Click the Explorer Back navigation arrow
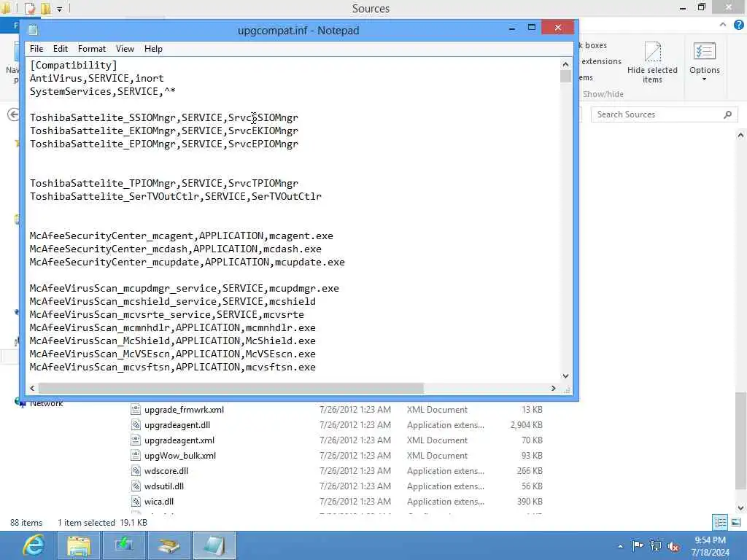This screenshot has width=747, height=560. pos(13,114)
